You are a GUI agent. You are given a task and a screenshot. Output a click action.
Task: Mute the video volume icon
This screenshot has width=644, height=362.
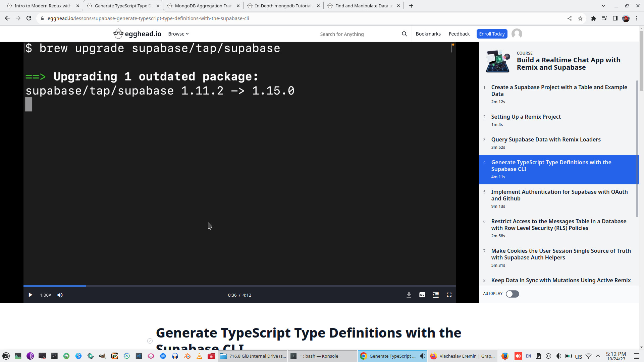pyautogui.click(x=60, y=295)
